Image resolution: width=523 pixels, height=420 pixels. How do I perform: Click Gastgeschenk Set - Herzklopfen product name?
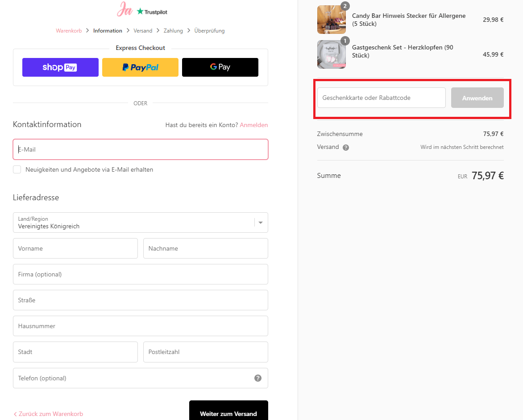(x=403, y=51)
